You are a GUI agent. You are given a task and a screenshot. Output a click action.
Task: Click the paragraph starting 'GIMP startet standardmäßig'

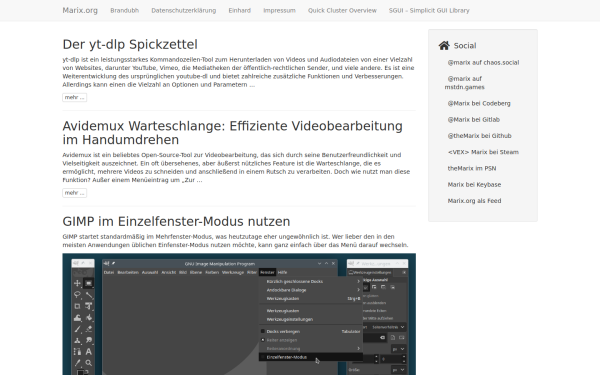tap(235, 241)
